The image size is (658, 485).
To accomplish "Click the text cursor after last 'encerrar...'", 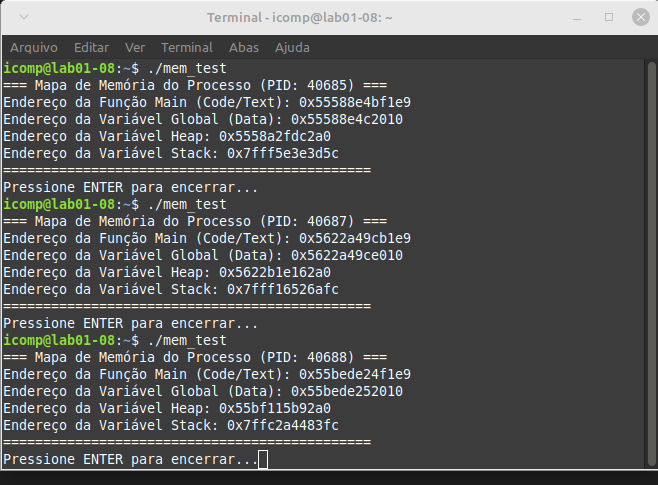I will pyautogui.click(x=263, y=459).
